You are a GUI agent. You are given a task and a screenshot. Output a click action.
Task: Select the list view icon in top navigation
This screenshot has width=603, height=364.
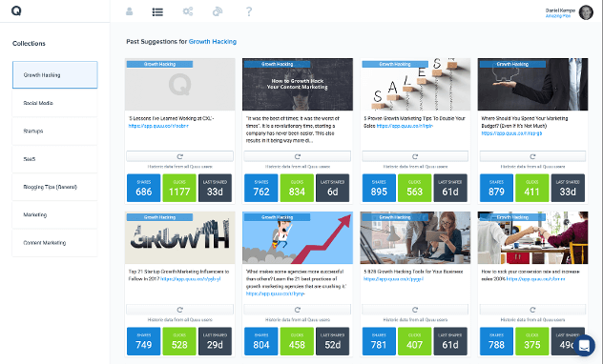(157, 11)
